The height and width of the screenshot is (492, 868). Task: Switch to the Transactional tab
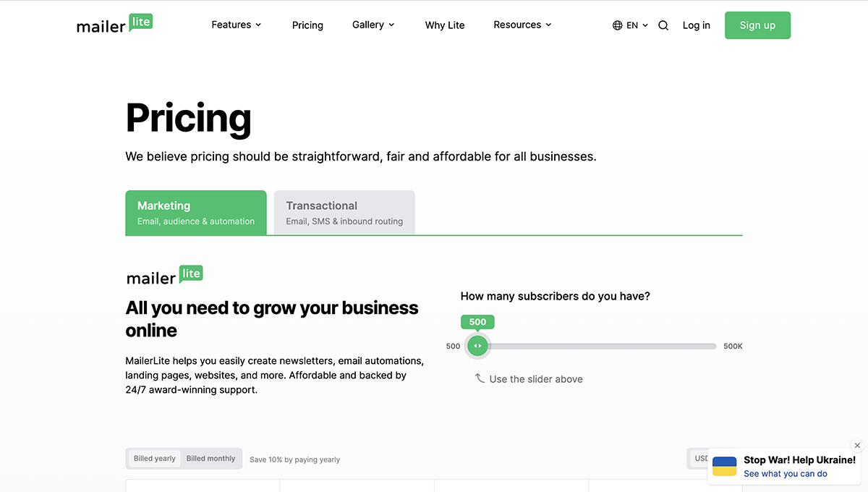[344, 213]
